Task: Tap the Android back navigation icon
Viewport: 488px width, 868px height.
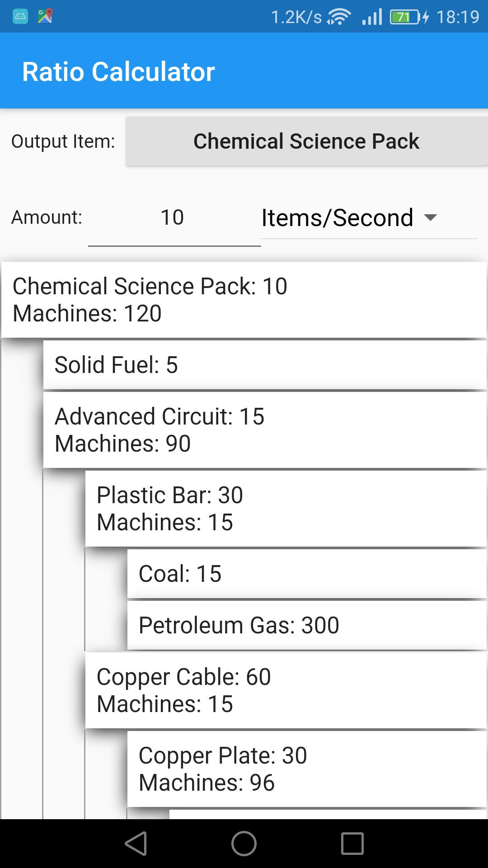Action: 136,844
